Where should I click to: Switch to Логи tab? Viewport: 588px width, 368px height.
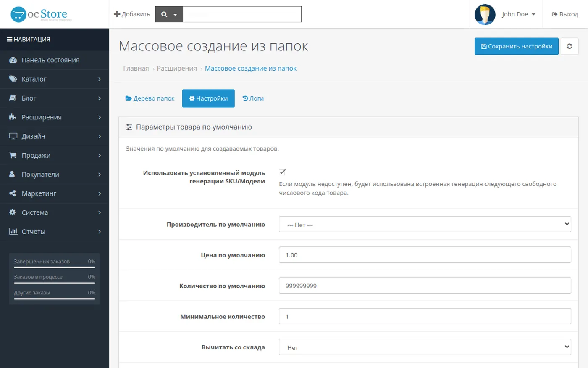[x=253, y=98]
